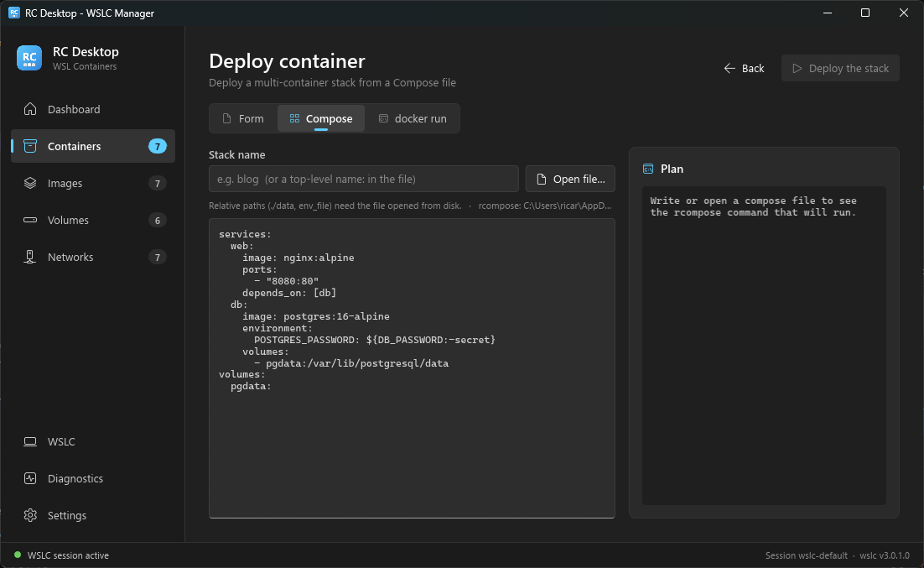The height and width of the screenshot is (568, 924).
Task: Click the POSTGRES_PASSWORD line in editor
Action: pyautogui.click(x=375, y=340)
